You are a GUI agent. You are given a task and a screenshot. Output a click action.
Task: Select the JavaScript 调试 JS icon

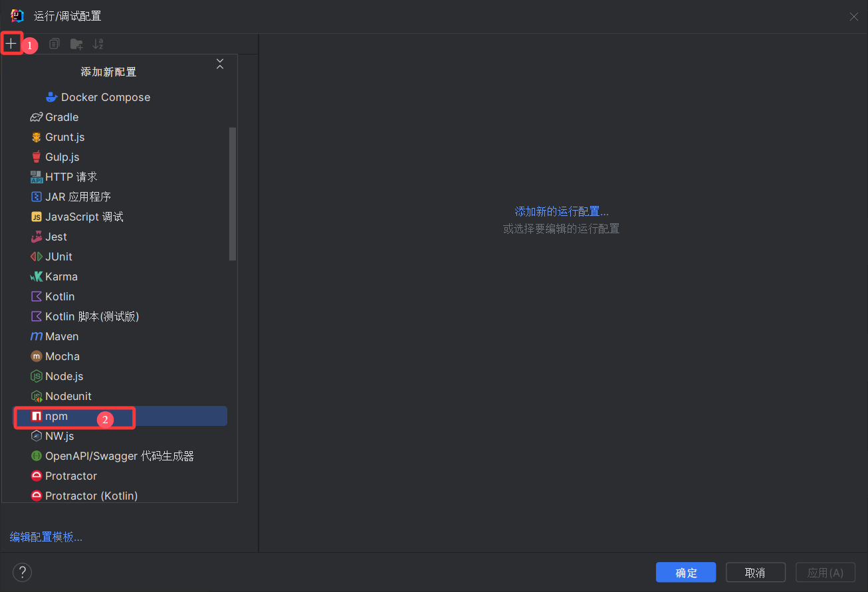37,217
